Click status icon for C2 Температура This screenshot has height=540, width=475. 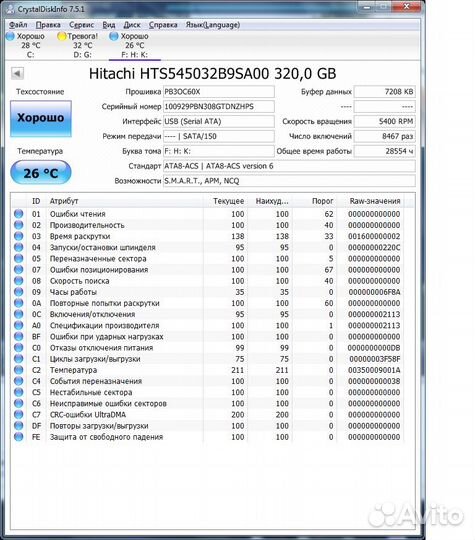19,370
